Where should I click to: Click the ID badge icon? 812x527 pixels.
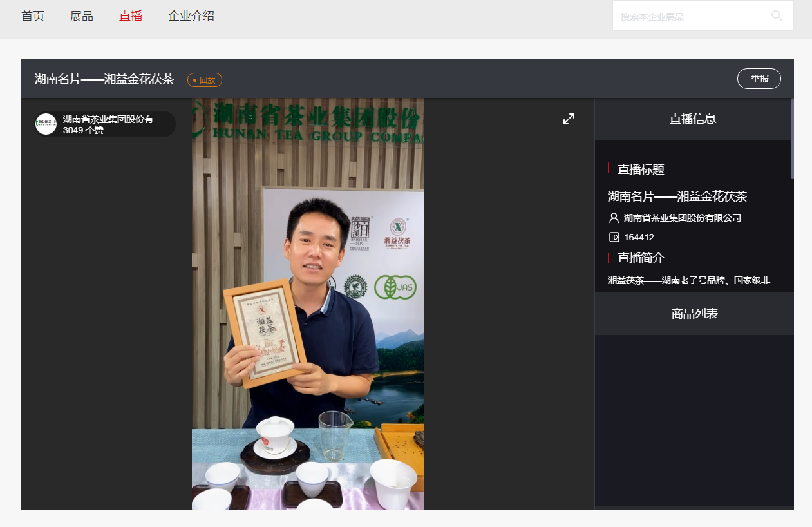point(614,237)
